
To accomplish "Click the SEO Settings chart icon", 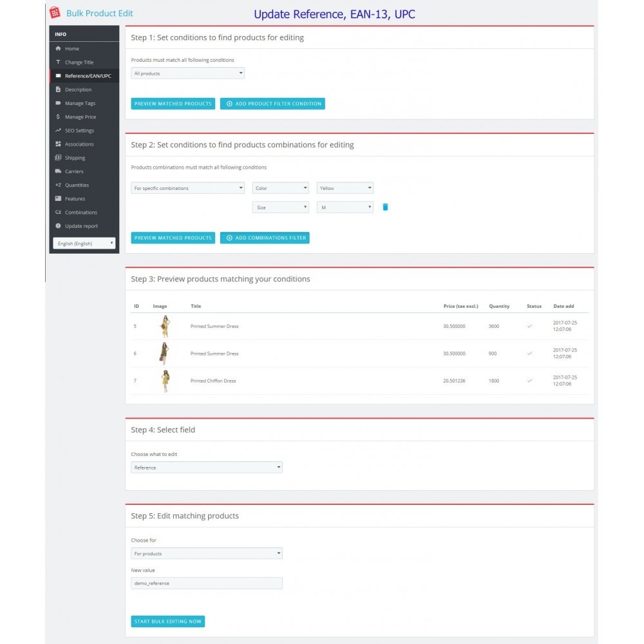I will click(x=59, y=131).
